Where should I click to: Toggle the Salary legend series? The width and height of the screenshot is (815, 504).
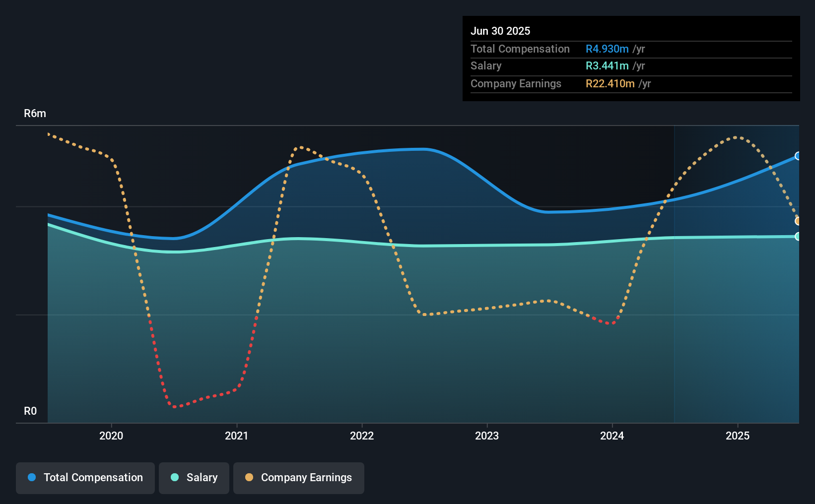(x=194, y=478)
